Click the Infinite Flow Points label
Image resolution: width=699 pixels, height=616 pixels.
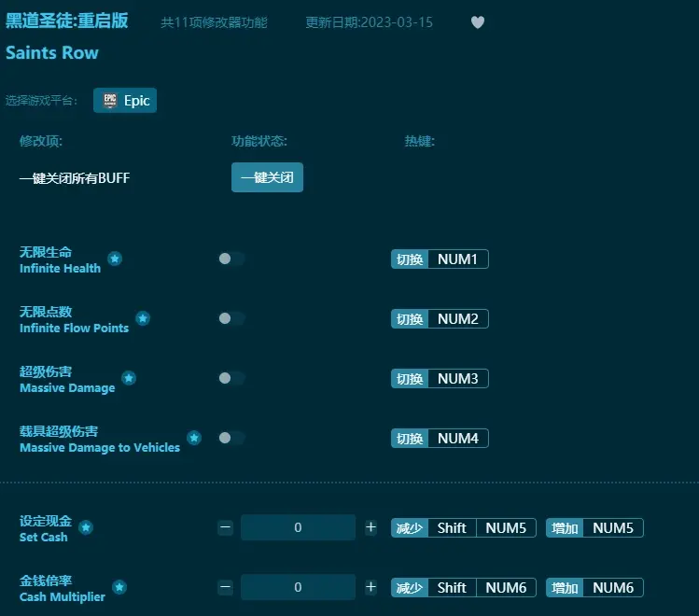coord(74,328)
